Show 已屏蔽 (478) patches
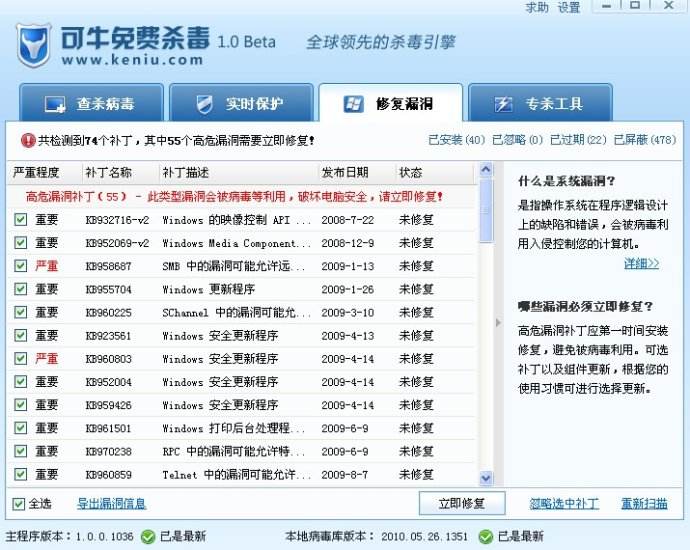690x550 pixels. [645, 140]
